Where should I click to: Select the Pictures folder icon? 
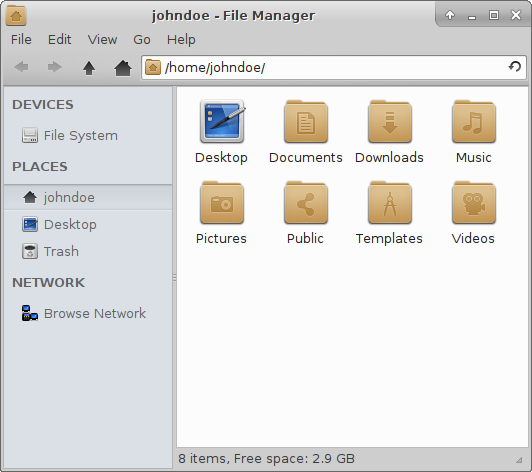click(222, 203)
